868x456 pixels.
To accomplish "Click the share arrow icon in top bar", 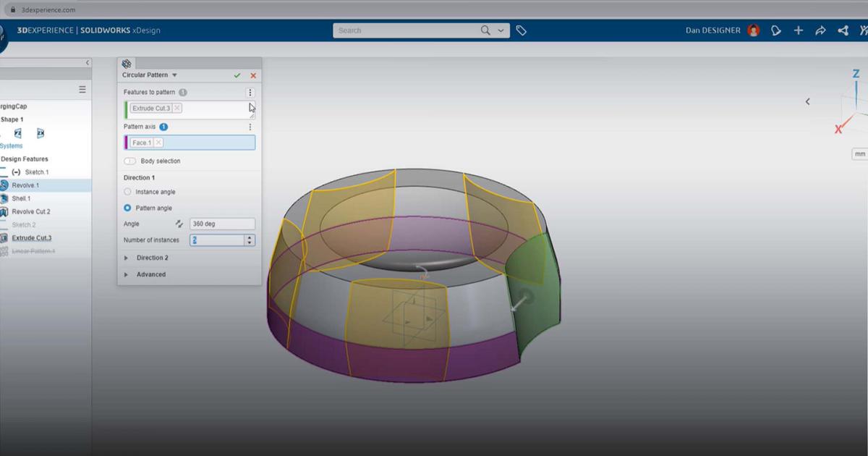I will [x=820, y=30].
